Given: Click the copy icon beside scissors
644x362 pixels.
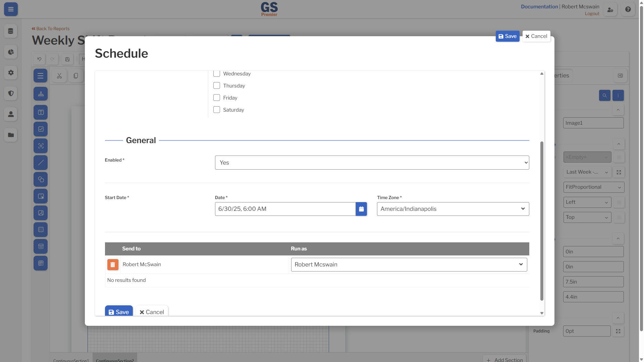Looking at the screenshot, I should click(x=76, y=76).
